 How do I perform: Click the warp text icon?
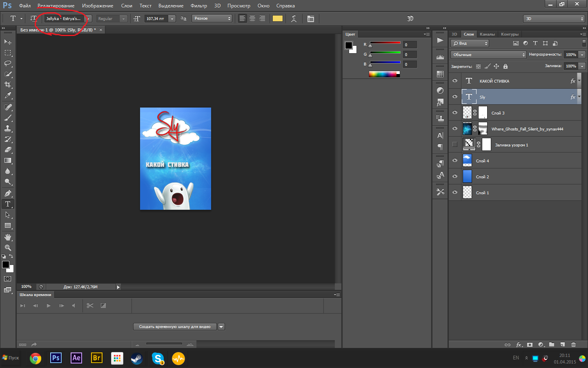point(294,18)
